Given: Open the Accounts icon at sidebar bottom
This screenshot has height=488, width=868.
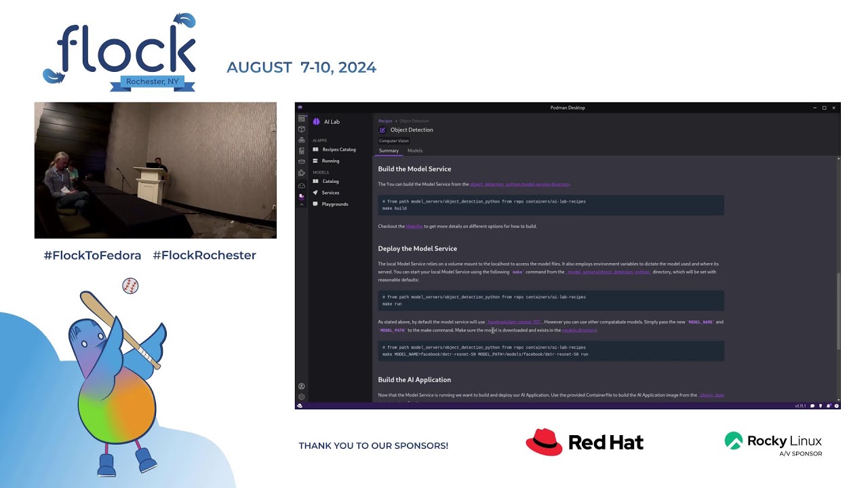Looking at the screenshot, I should [x=302, y=386].
